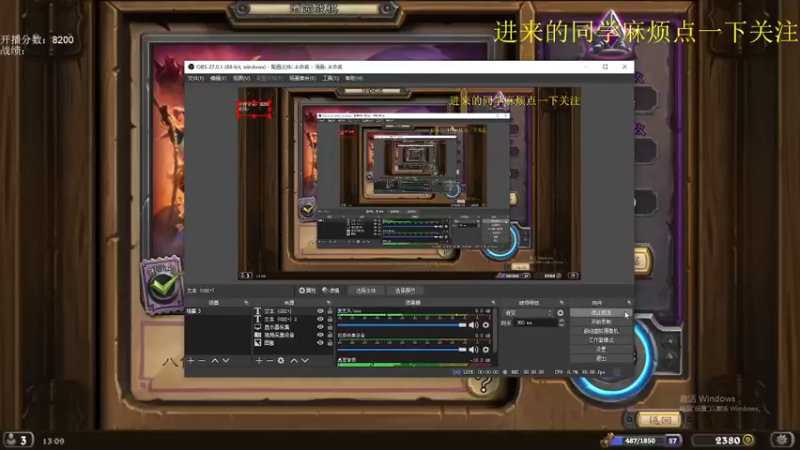Toggle visibility eye of 文本 (GDI+) 2 source

(x=320, y=319)
